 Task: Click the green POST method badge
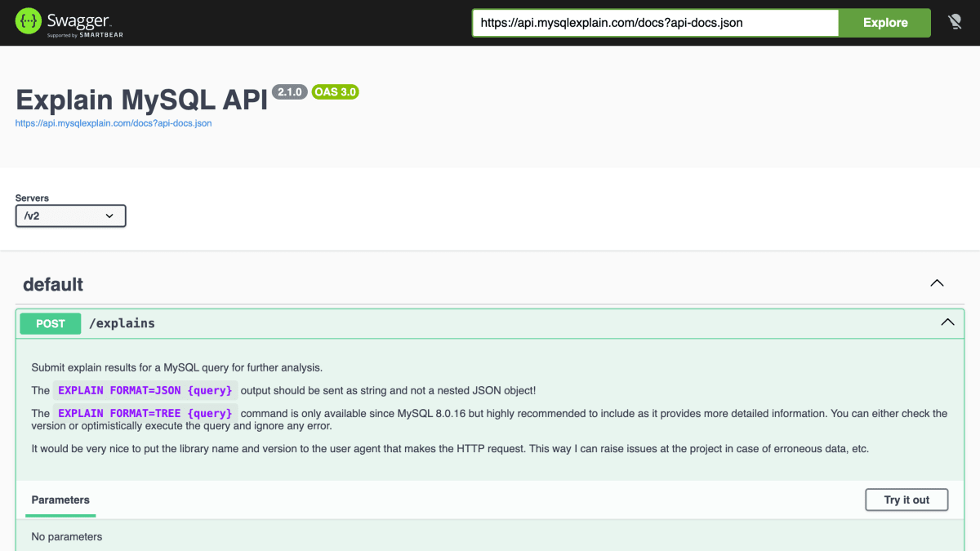click(51, 323)
